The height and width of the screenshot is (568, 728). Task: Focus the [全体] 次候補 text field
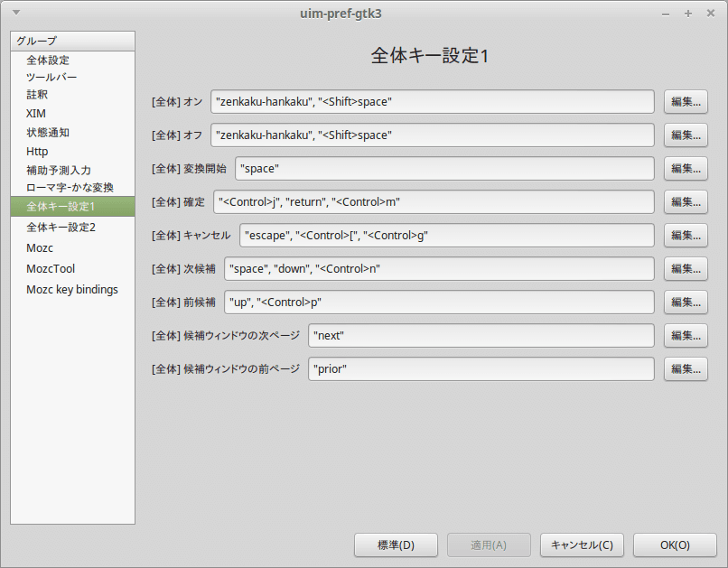tap(439, 269)
